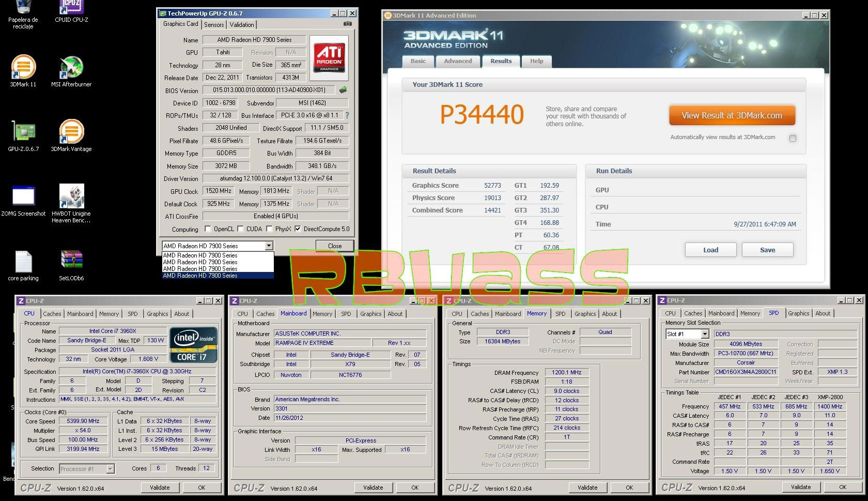Click the Graphics Score value 52773
Image resolution: width=868 pixels, height=501 pixels.
(x=492, y=186)
